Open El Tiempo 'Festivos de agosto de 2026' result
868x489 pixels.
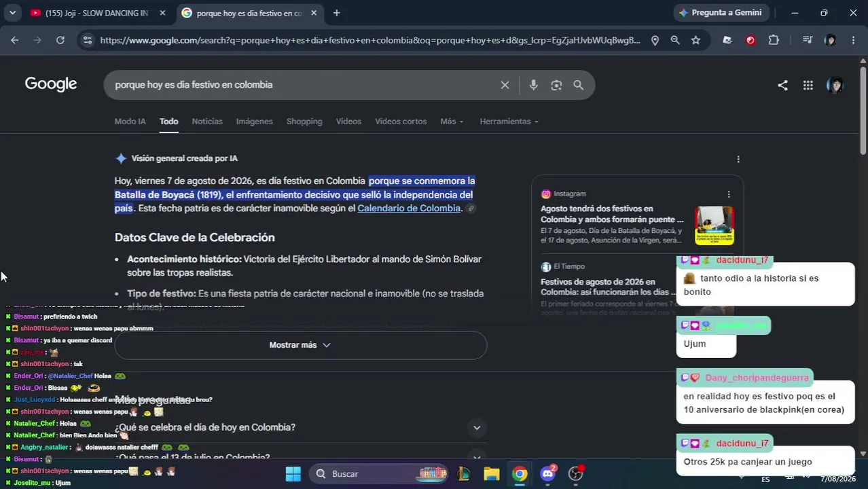click(609, 287)
